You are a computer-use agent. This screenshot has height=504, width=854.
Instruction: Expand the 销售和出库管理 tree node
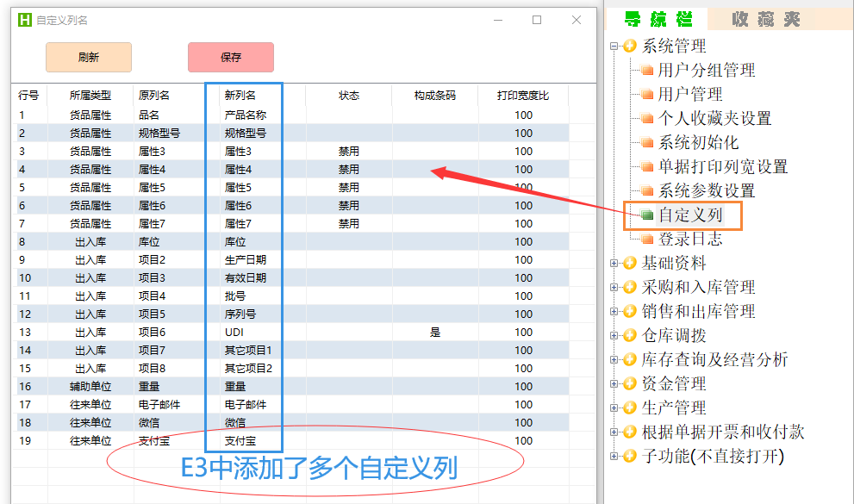coord(614,312)
